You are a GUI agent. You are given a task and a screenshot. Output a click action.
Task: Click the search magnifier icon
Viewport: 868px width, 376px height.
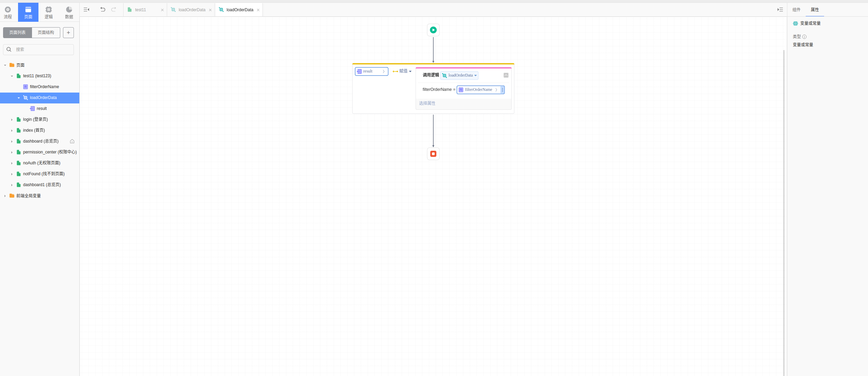click(x=9, y=49)
